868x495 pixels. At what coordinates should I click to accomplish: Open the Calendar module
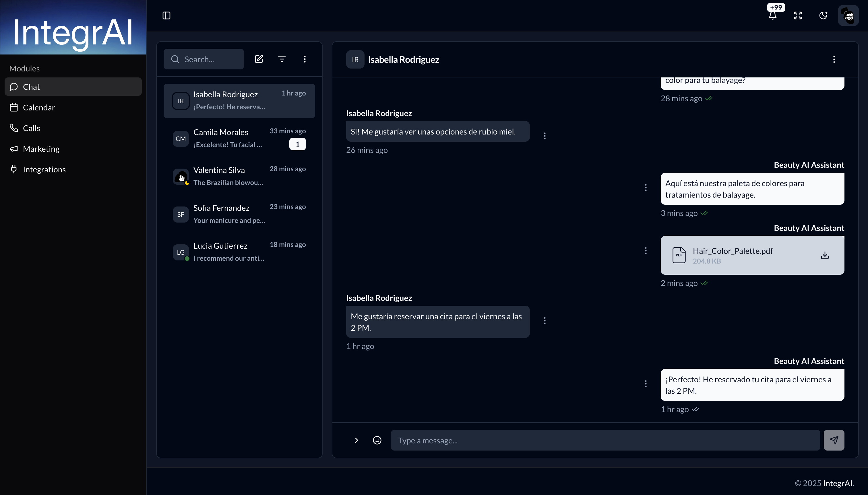coord(73,108)
